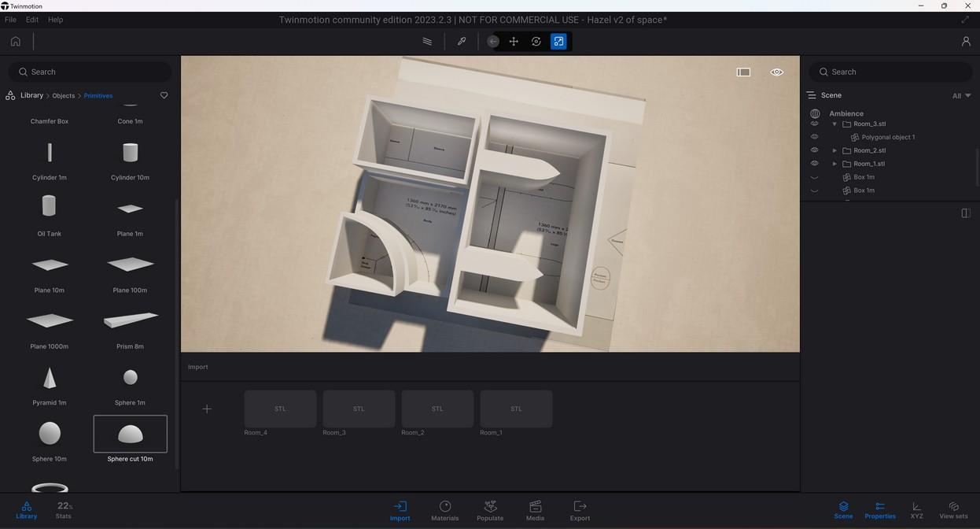980x529 pixels.
Task: Switch to the Materials tab
Action: (444, 510)
